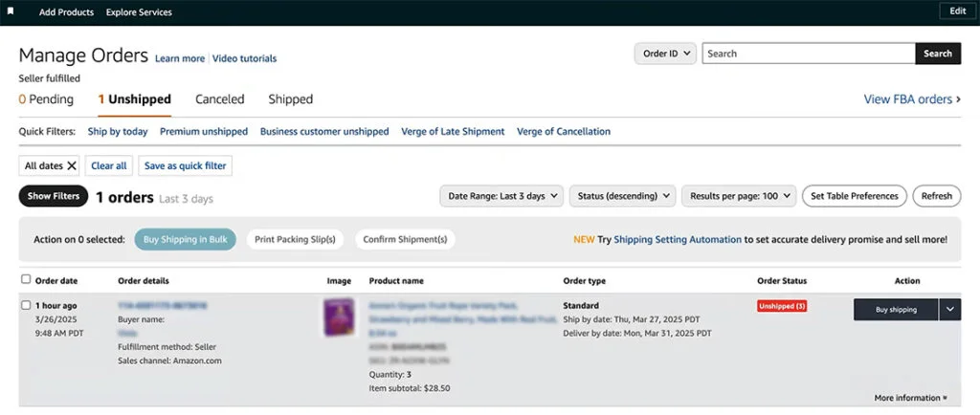Click the Edit button in top bar
Screen dimensions: 980x415
[957, 11]
